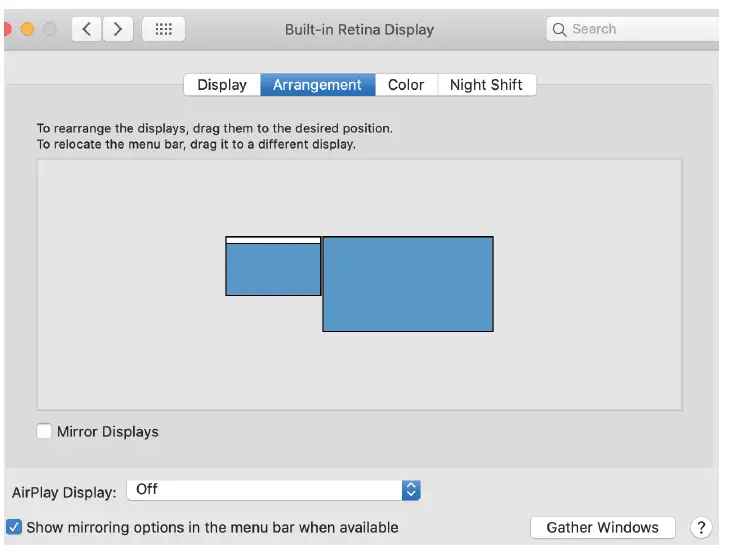The image size is (737, 556).
Task: Select the larger right display rectangle
Action: (408, 284)
